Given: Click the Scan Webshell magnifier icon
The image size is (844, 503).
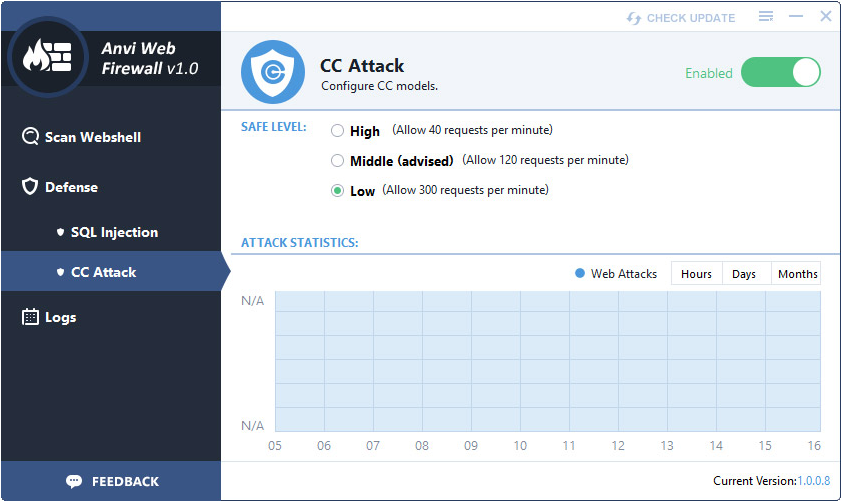Looking at the screenshot, I should pyautogui.click(x=30, y=137).
